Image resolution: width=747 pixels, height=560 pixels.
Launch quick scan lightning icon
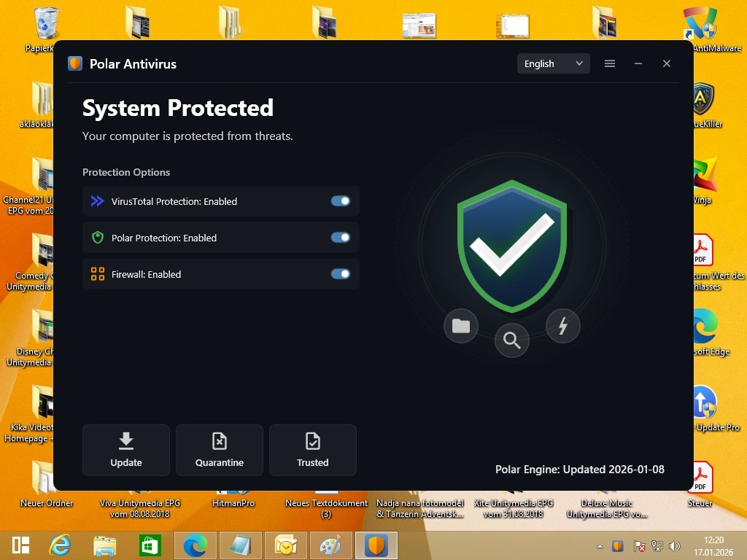click(x=562, y=326)
